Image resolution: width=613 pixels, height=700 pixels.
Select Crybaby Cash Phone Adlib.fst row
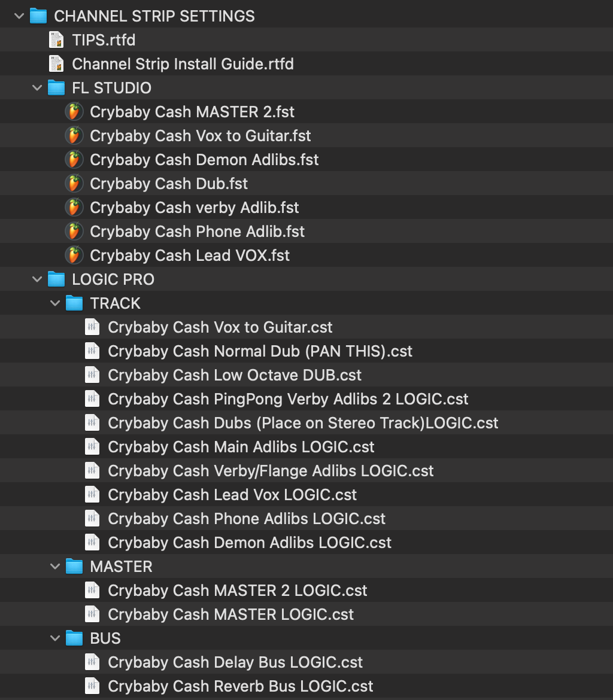197,232
